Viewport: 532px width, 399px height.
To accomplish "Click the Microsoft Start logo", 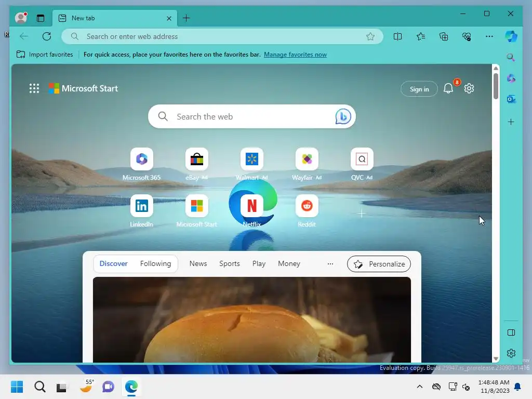I will [x=83, y=88].
